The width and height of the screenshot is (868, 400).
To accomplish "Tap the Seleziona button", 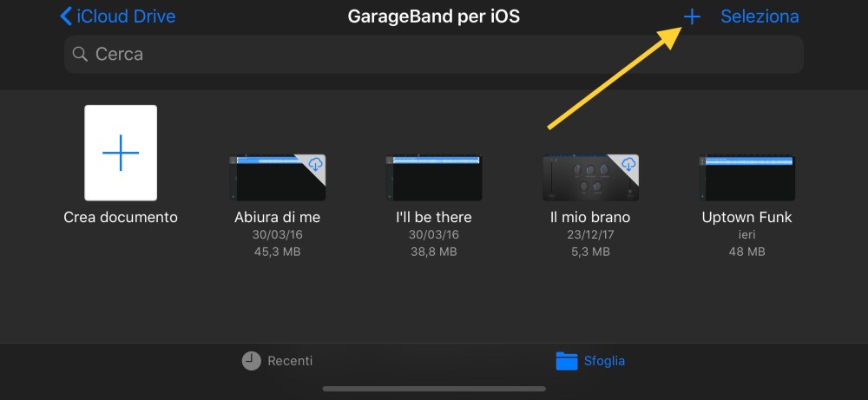I will pyautogui.click(x=759, y=16).
